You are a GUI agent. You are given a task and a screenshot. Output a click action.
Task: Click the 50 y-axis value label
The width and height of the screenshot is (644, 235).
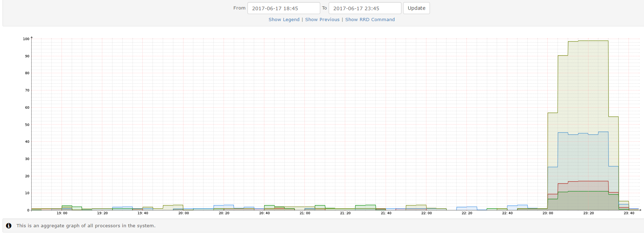27,125
